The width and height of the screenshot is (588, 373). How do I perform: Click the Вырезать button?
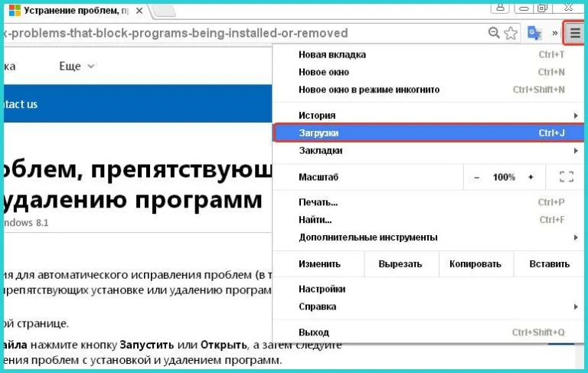pos(400,264)
